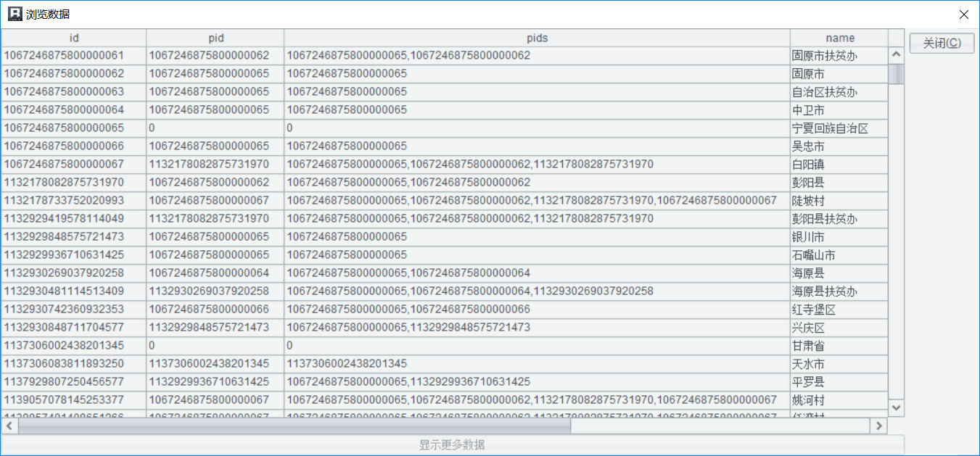
Task: Click the 关闭(C) button
Action: click(x=942, y=43)
